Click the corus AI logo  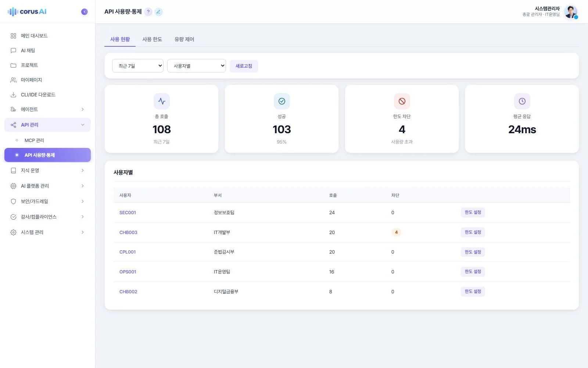(27, 12)
